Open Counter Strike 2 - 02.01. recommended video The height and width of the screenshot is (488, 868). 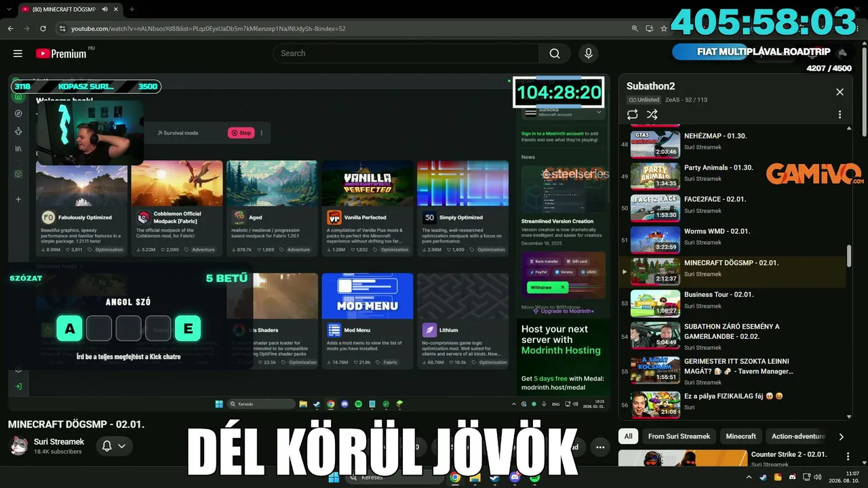[789, 454]
